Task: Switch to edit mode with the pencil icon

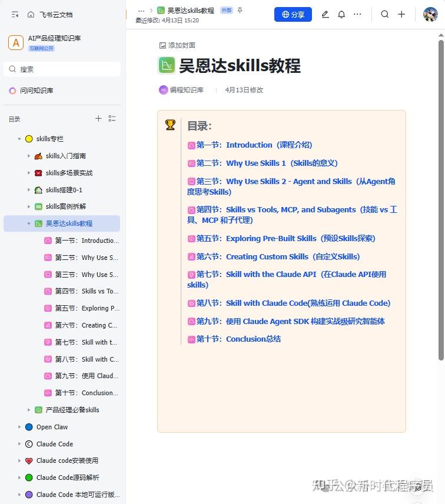Action: pos(326,14)
